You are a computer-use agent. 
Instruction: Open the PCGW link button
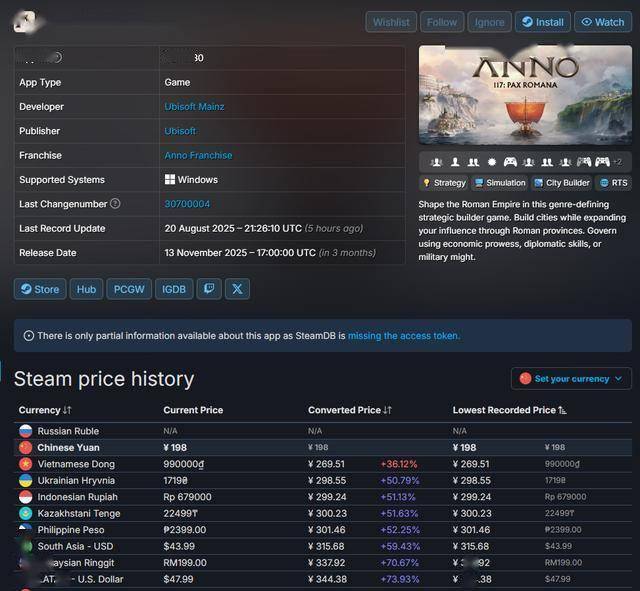tap(129, 289)
